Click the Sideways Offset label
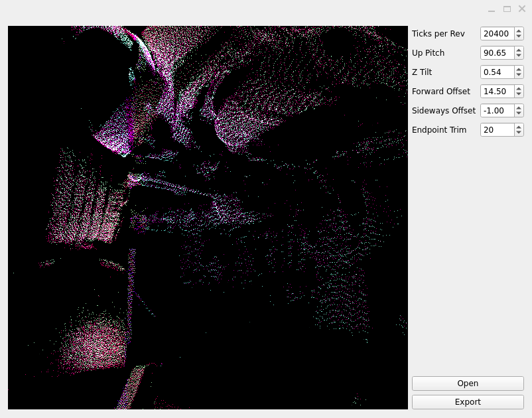 pos(444,111)
